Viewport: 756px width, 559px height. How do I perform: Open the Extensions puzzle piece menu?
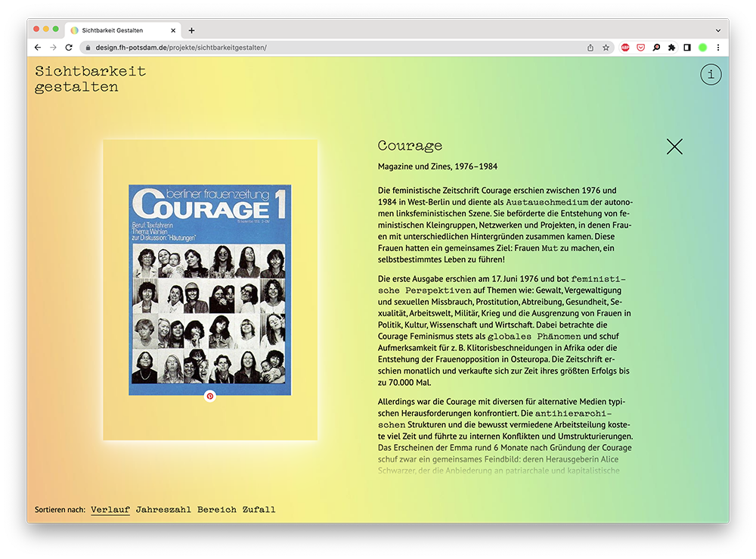671,48
